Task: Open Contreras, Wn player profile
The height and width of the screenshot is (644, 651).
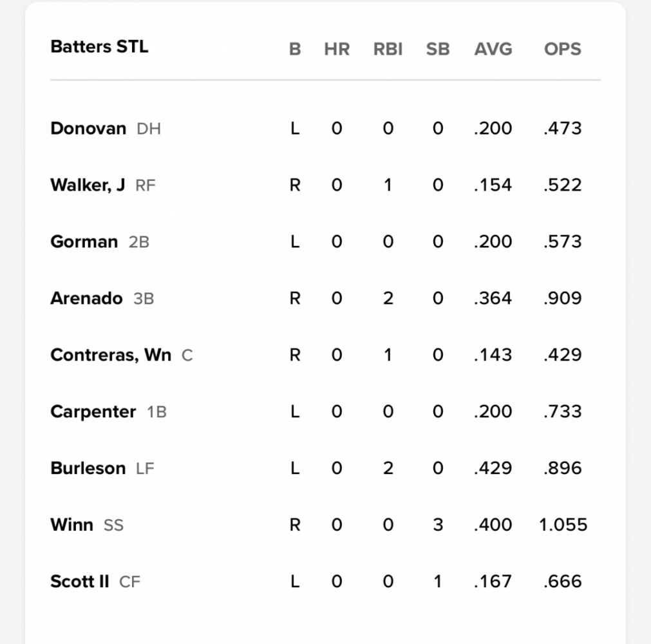Action: click(111, 355)
